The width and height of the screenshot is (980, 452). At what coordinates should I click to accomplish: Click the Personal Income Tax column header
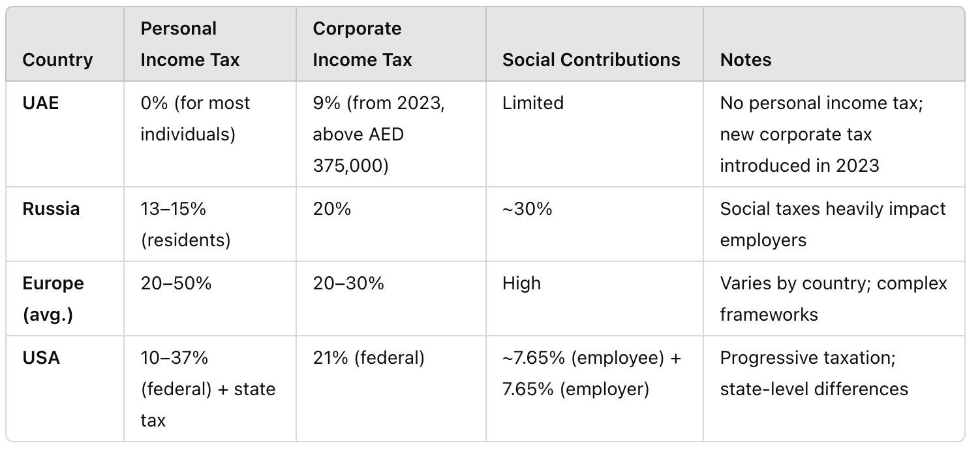(x=190, y=44)
